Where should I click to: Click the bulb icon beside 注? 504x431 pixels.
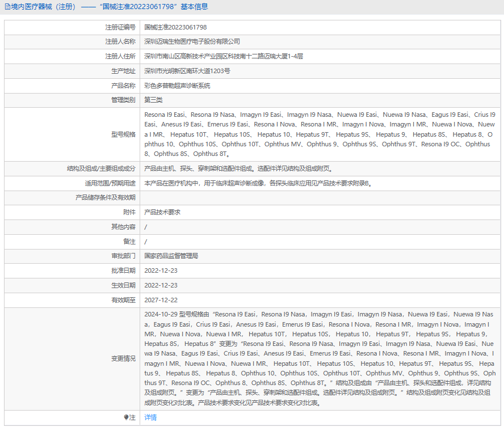(126, 417)
